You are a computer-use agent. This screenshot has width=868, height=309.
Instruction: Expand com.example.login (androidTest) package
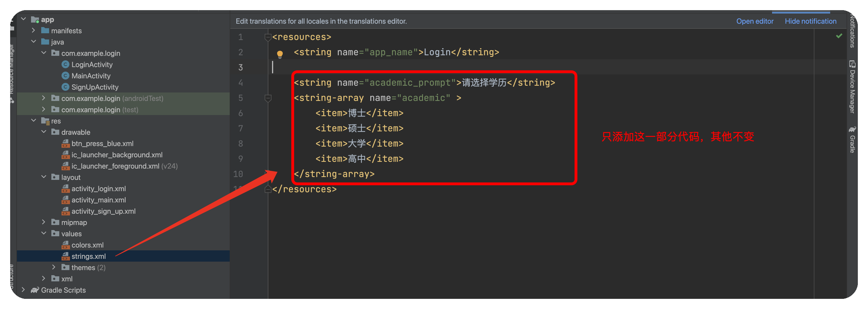tap(43, 98)
